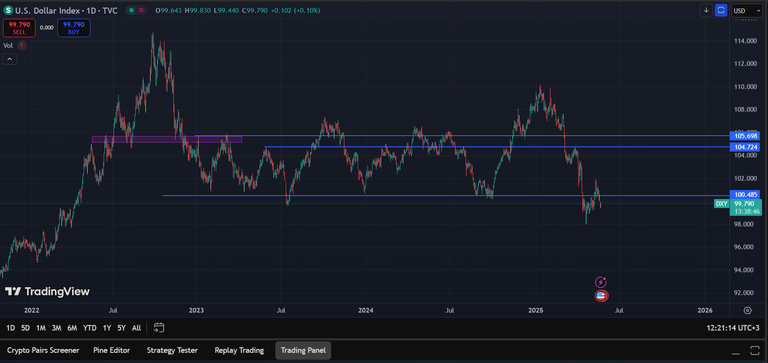The height and width of the screenshot is (363, 768).
Task: Select the 5Y time range
Action: pos(121,328)
